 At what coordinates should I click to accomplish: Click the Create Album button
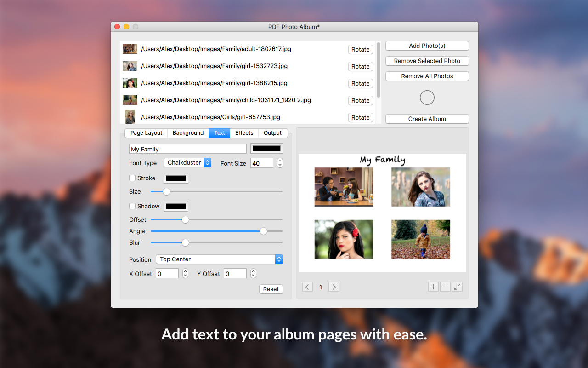tap(427, 119)
